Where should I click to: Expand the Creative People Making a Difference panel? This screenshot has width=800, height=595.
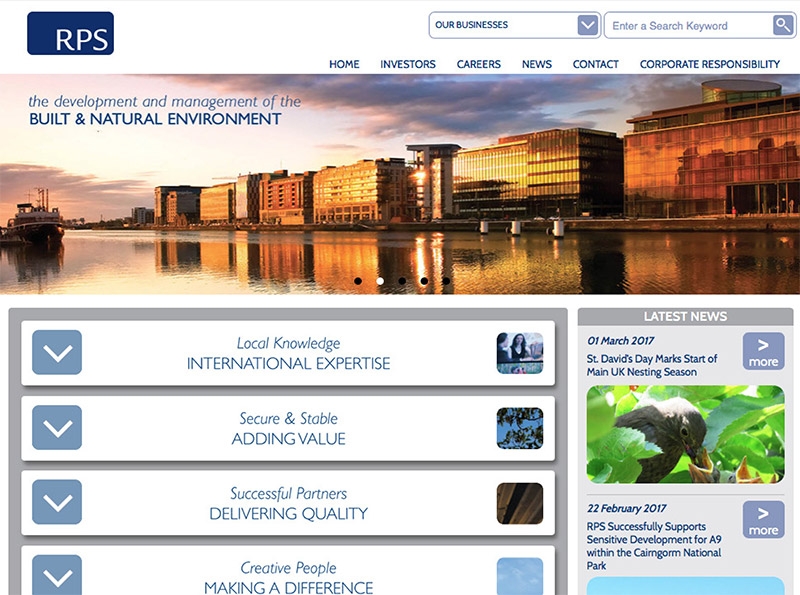pyautogui.click(x=57, y=575)
